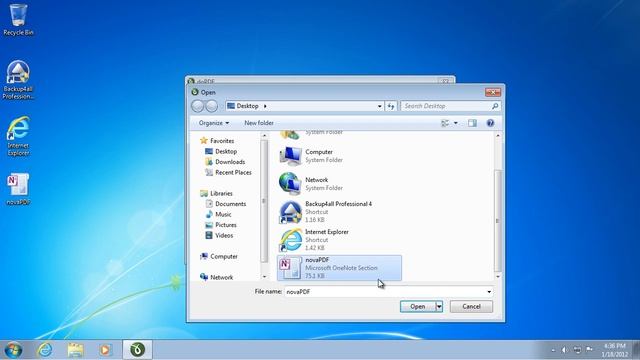Select Backup4all Professional desktop shortcut
The width and height of the screenshot is (640, 360).
click(18, 80)
